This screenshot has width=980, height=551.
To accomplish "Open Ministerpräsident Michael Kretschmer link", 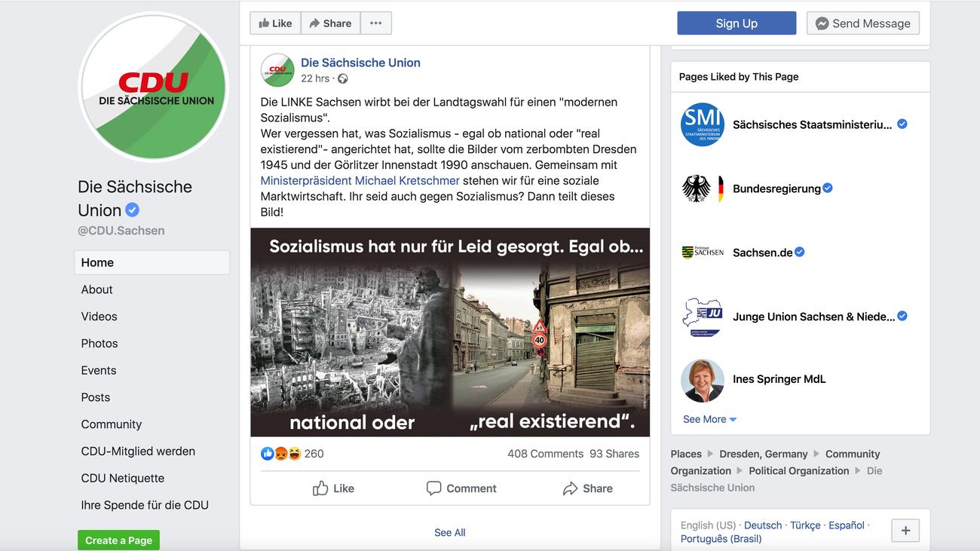I will 360,181.
